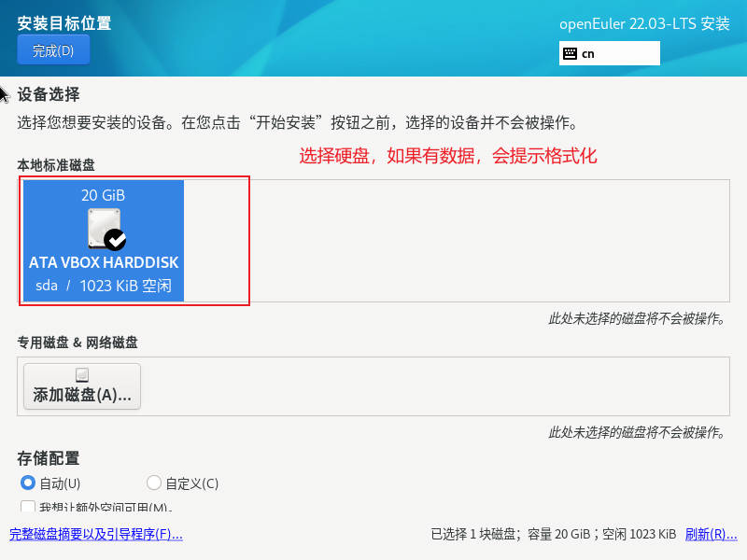Enable the 我想让额外空间可用 checkbox
This screenshot has width=747, height=560.
tap(28, 506)
